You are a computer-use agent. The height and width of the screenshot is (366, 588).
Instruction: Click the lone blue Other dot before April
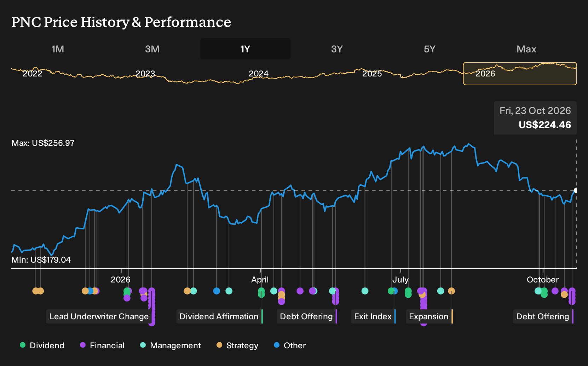click(x=217, y=291)
